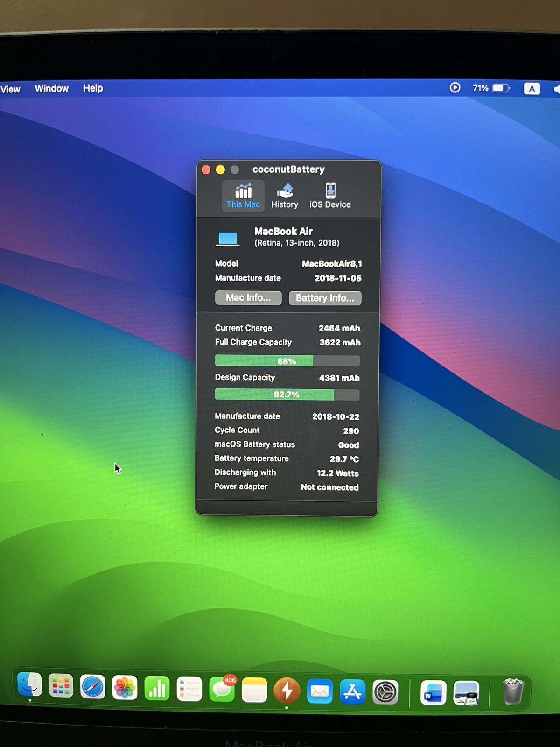Click the '4381 mAh' design capacity value

coord(339,378)
